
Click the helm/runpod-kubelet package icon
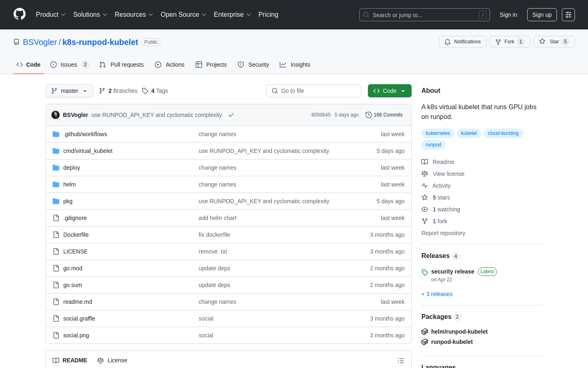pyautogui.click(x=425, y=332)
